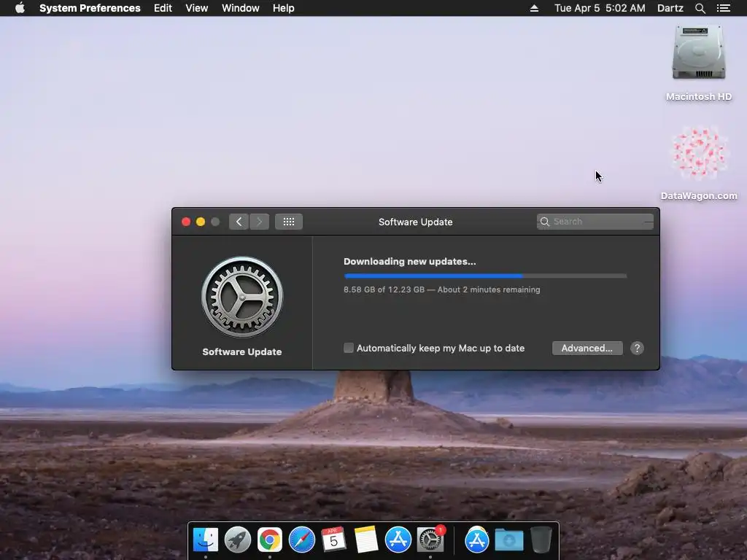Open the View menu
This screenshot has width=747, height=560.
[x=196, y=8]
